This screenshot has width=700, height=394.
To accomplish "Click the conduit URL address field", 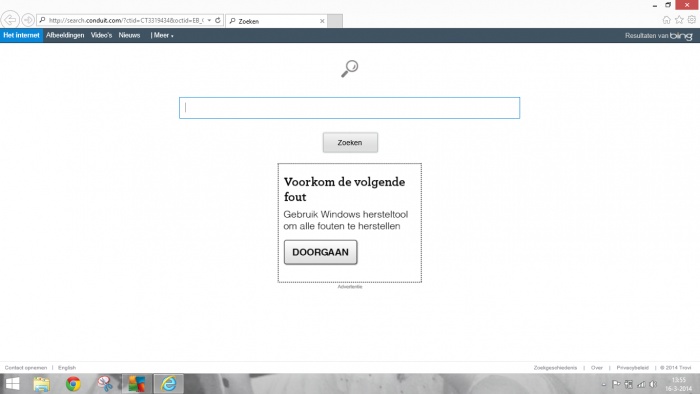I will (x=126, y=20).
